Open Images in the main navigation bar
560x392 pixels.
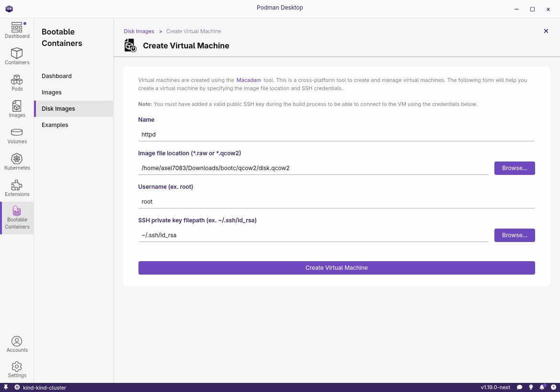point(17,109)
